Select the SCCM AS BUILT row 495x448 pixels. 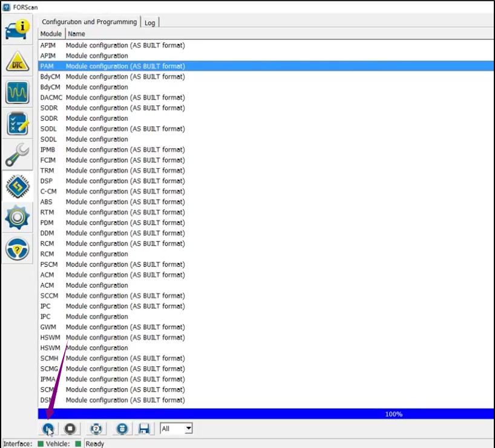[x=266, y=295]
